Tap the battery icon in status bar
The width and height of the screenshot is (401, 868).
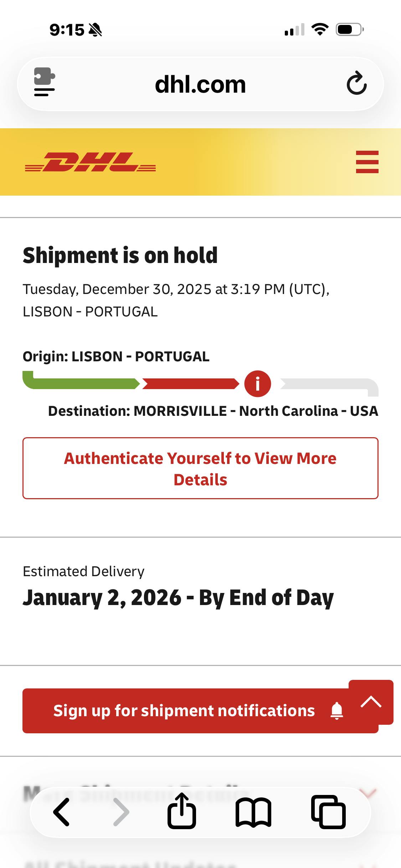[x=349, y=29]
